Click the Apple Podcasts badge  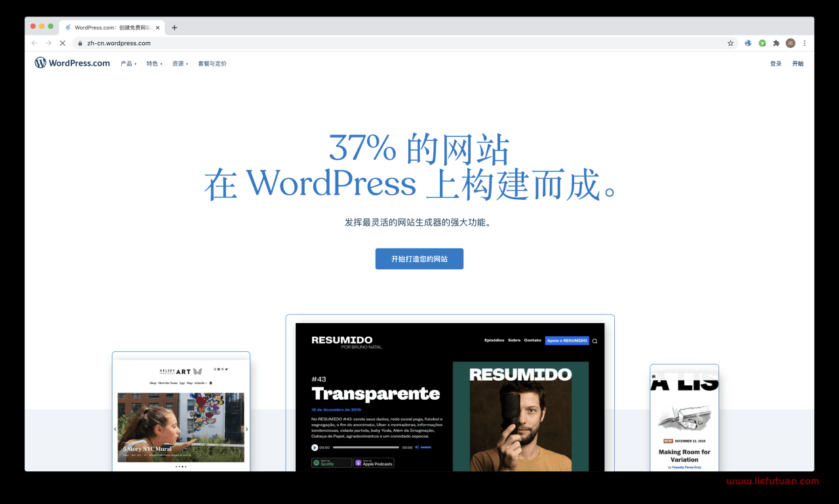[374, 463]
